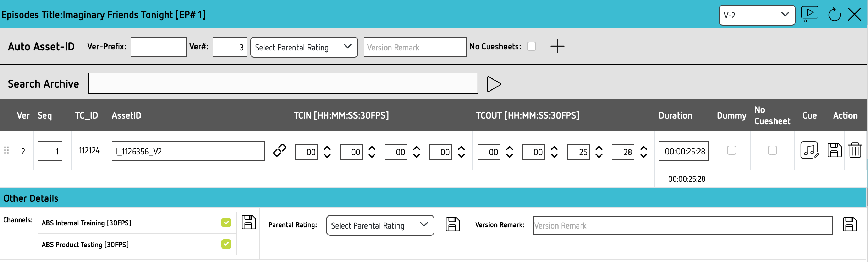Save the row using Action save icon
The image size is (868, 262).
point(834,150)
